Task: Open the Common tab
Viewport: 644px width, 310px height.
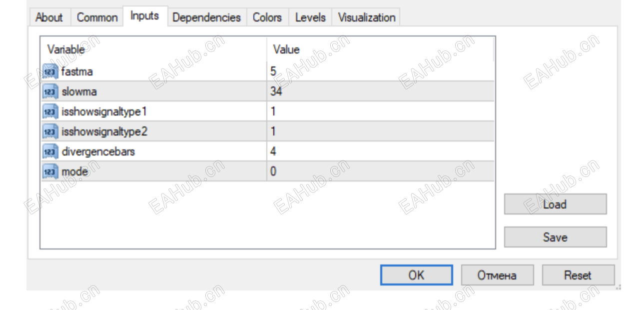Action: (x=97, y=17)
